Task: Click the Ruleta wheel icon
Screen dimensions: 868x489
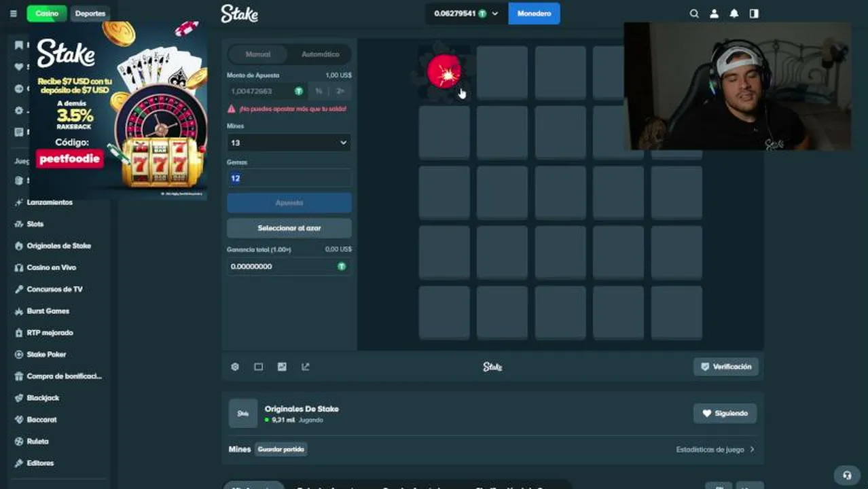Action: [19, 441]
